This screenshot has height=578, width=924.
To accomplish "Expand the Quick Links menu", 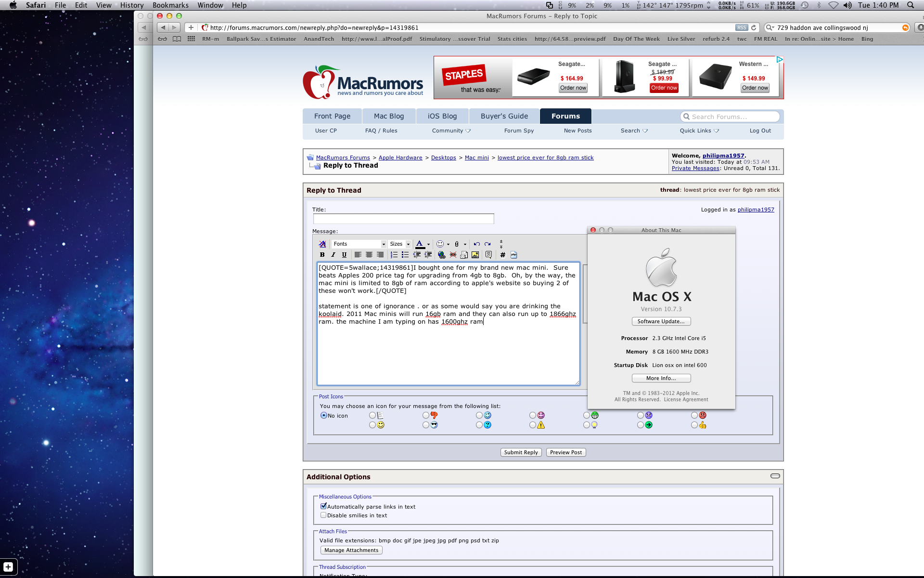I will click(x=699, y=131).
